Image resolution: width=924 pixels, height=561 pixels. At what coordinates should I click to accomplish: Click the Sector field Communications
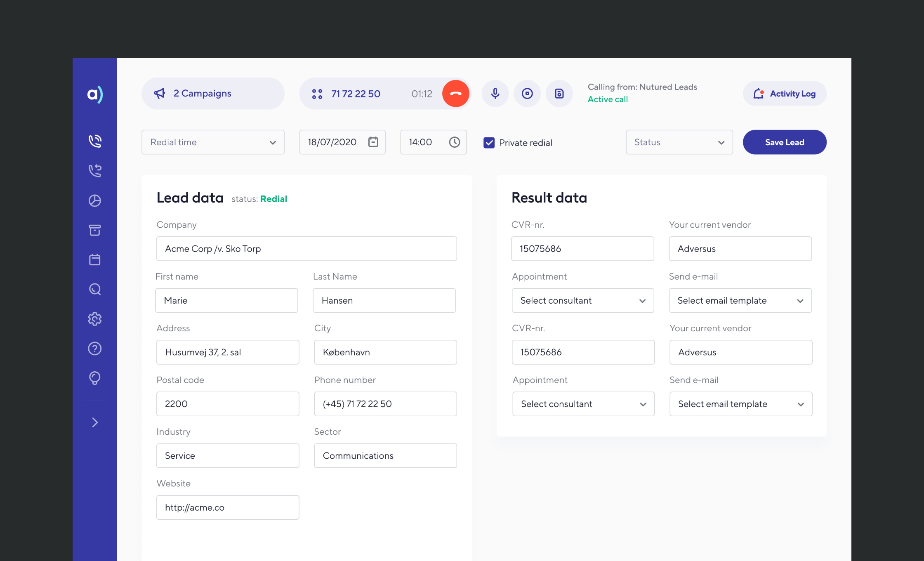[385, 456]
